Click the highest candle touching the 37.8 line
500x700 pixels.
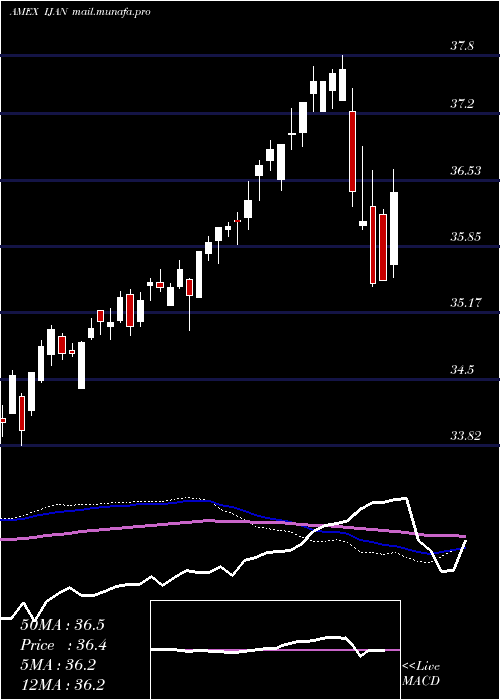coord(342,85)
